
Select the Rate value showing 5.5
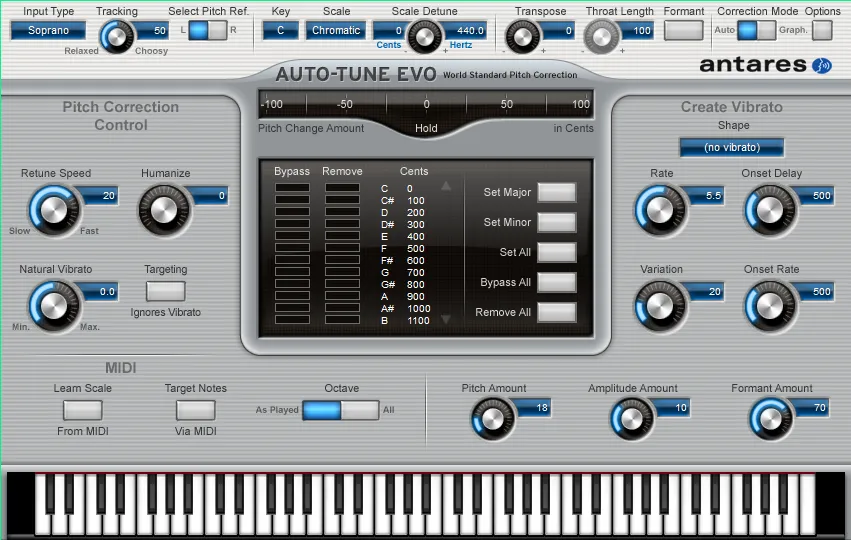(x=707, y=195)
